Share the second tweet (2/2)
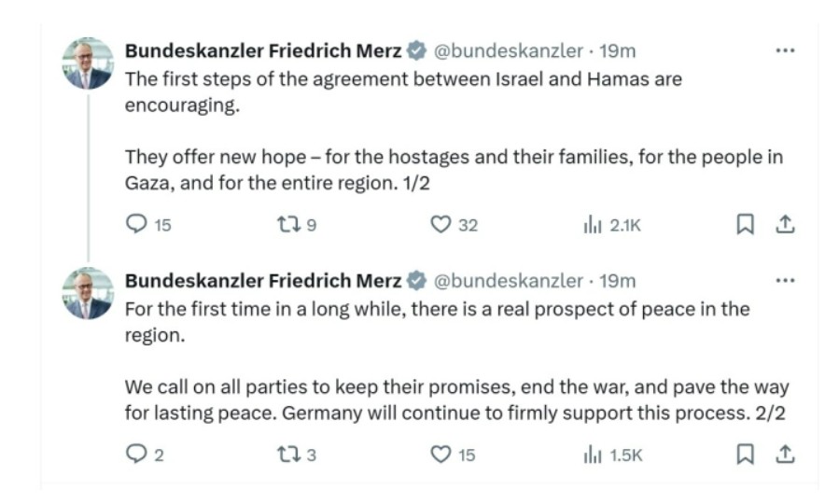Image resolution: width=839 pixels, height=504 pixels. pos(786,455)
